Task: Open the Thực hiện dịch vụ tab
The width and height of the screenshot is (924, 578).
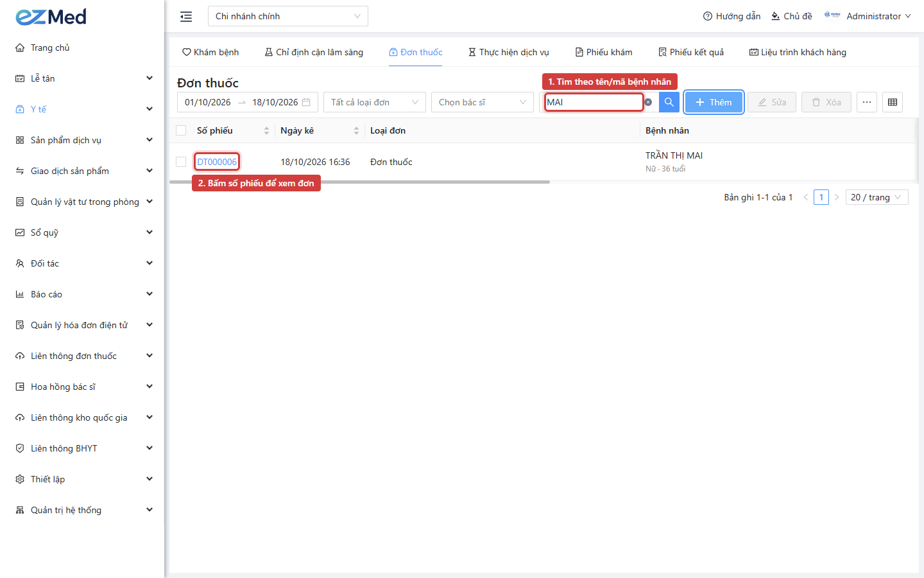Action: click(x=508, y=52)
